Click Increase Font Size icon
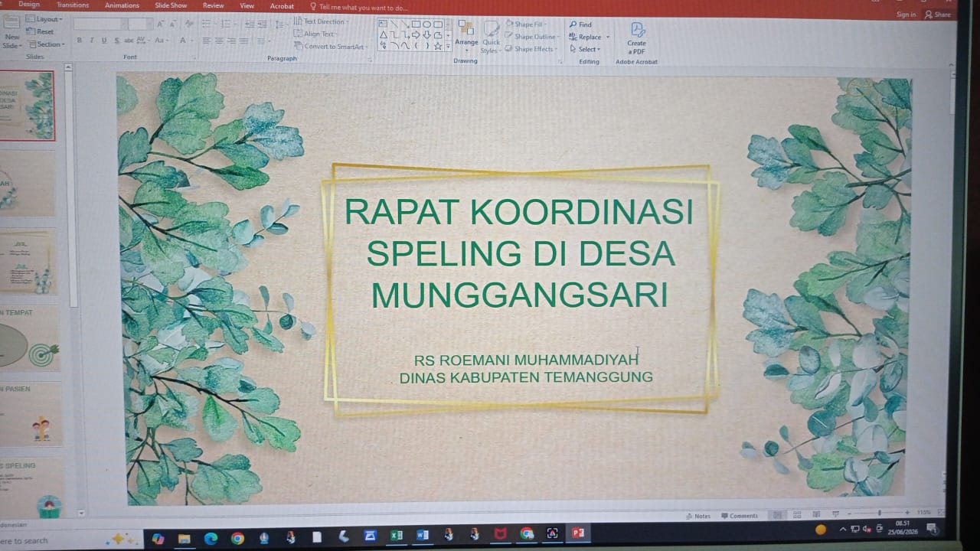The image size is (980, 551). coord(160,24)
